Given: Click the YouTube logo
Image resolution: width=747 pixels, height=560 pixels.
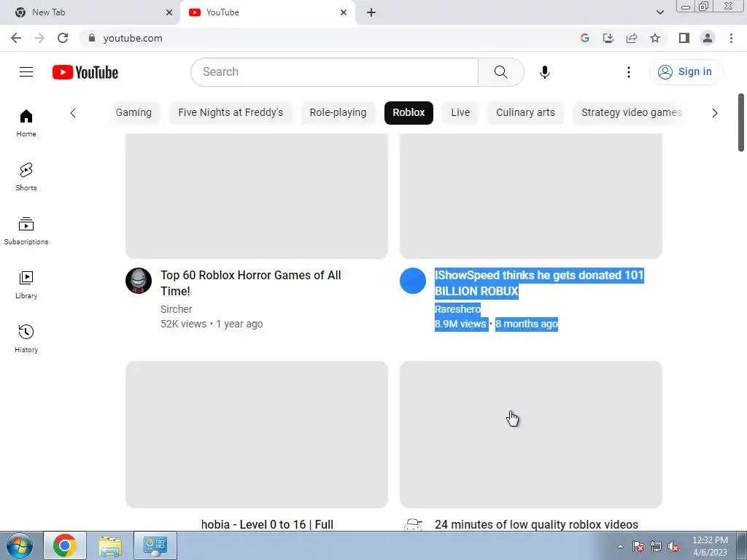Looking at the screenshot, I should [x=85, y=72].
